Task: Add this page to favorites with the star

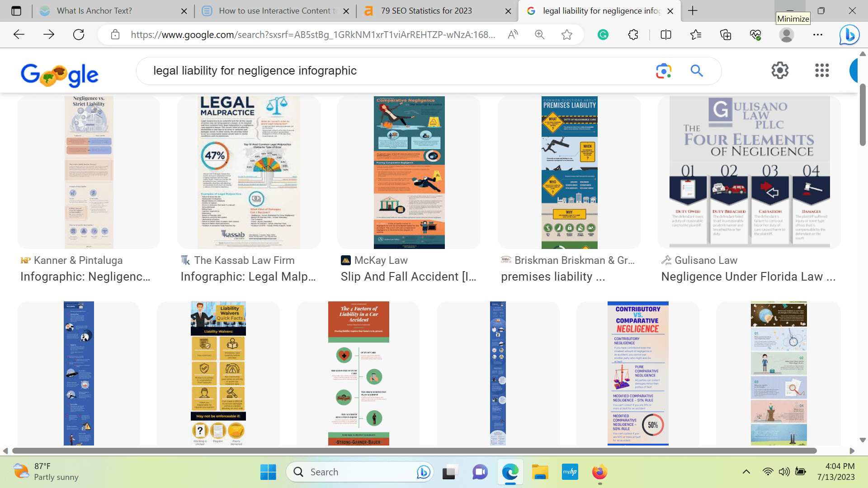Action: click(x=567, y=34)
